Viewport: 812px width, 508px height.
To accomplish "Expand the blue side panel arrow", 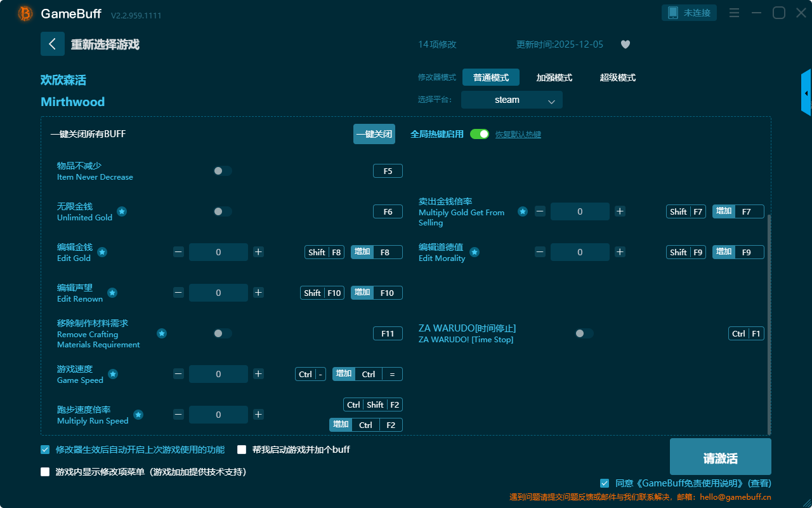I will pyautogui.click(x=806, y=93).
